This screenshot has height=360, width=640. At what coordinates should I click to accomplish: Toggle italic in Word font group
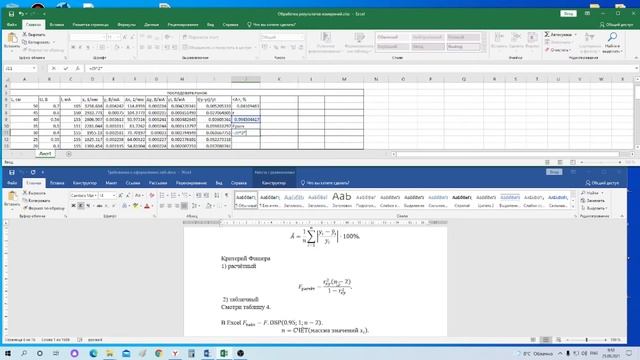click(x=81, y=206)
